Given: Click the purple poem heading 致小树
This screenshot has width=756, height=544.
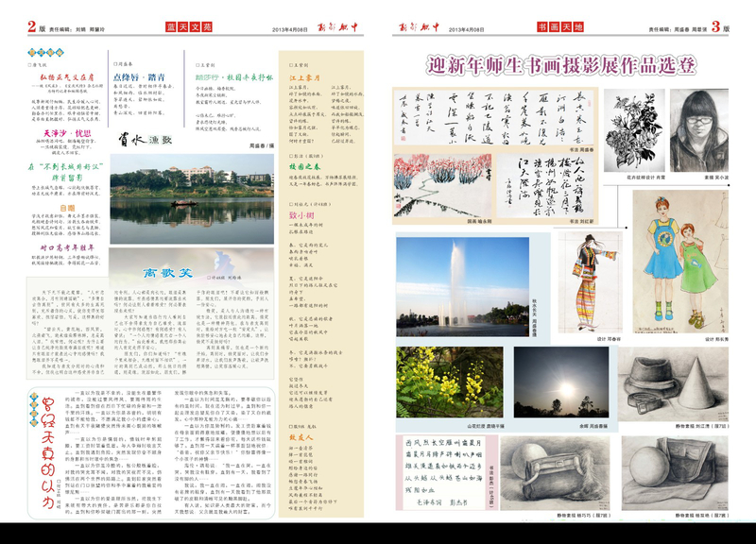Looking at the screenshot, I should click(x=301, y=215).
